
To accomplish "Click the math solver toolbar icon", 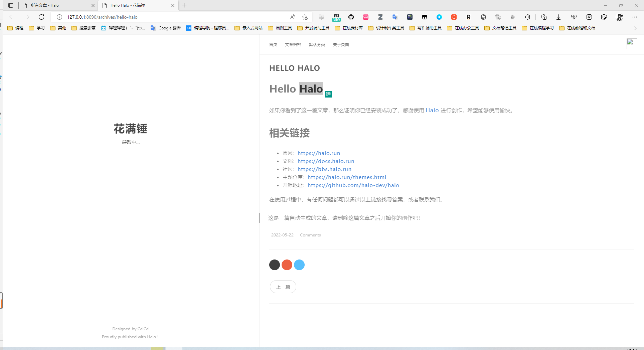I will (589, 17).
